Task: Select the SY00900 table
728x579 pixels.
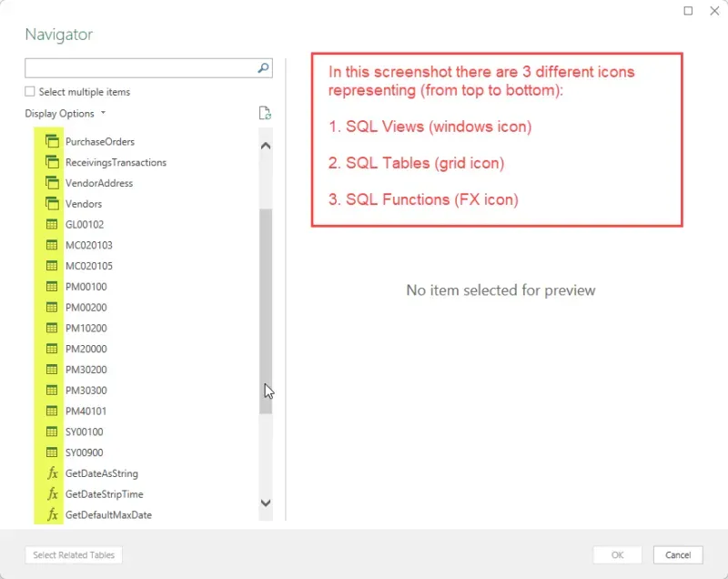Action: [85, 452]
